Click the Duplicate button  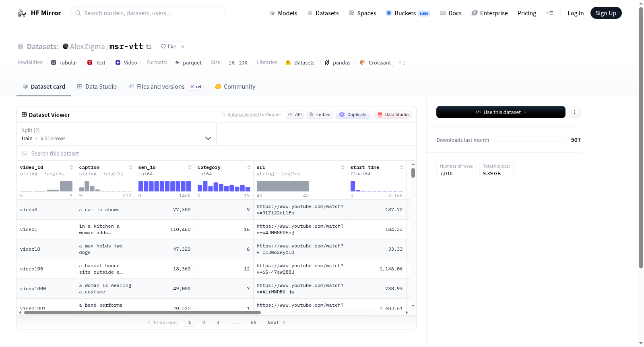[353, 114]
